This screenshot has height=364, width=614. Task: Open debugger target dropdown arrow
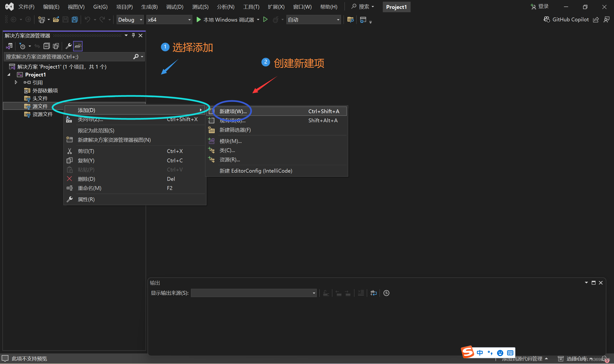point(258,20)
